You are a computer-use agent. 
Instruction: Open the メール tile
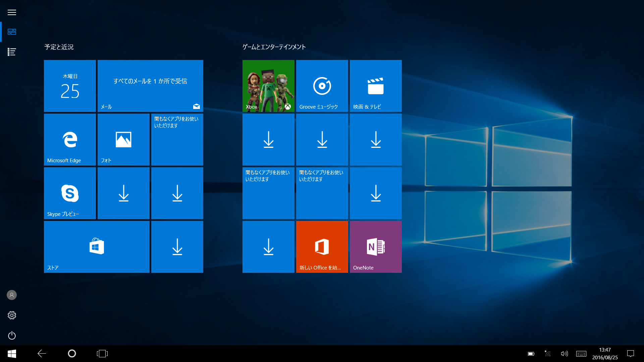(150, 86)
